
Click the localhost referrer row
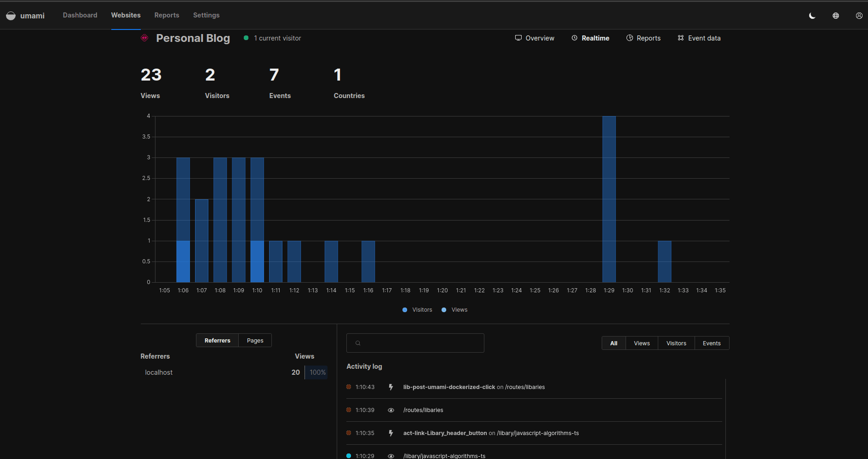pyautogui.click(x=234, y=372)
